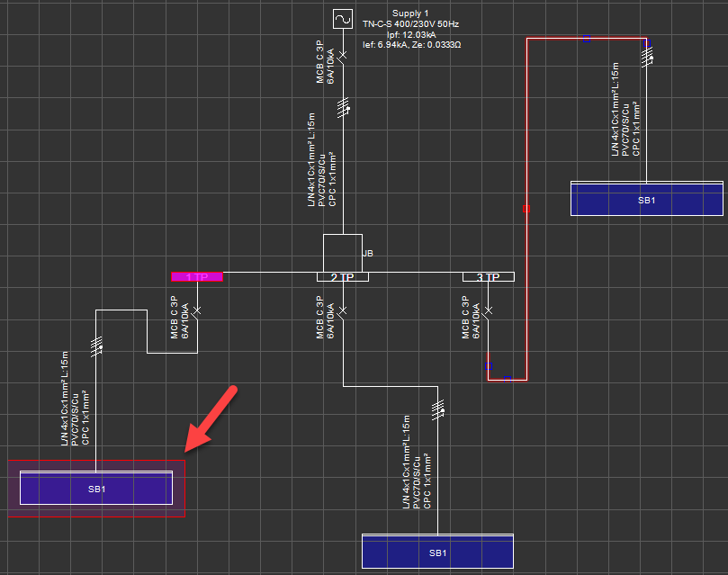Click the red midpoint handle on selected cable
This screenshot has height=575, width=728.
pos(527,209)
